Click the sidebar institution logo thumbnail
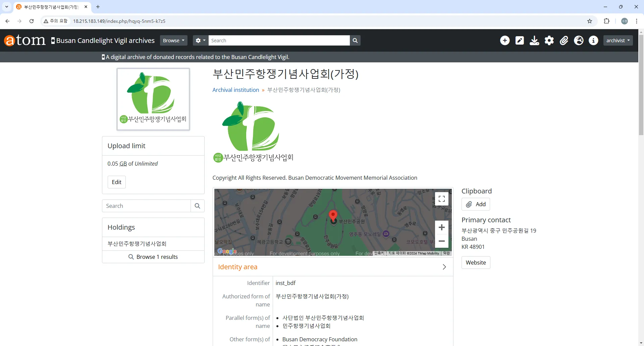Screen dimensions: 644x346 pos(153,99)
